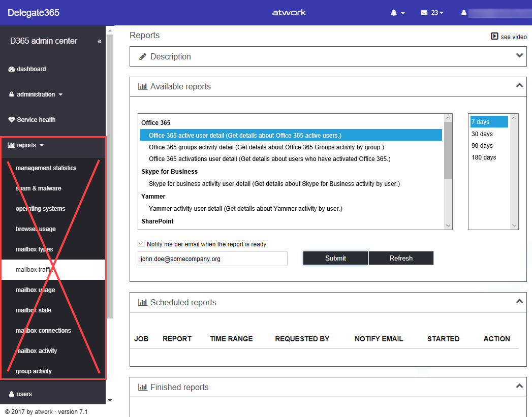Collapse sidebar with double chevron icon
Viewport: 532px width, 417px height.
pyautogui.click(x=100, y=41)
